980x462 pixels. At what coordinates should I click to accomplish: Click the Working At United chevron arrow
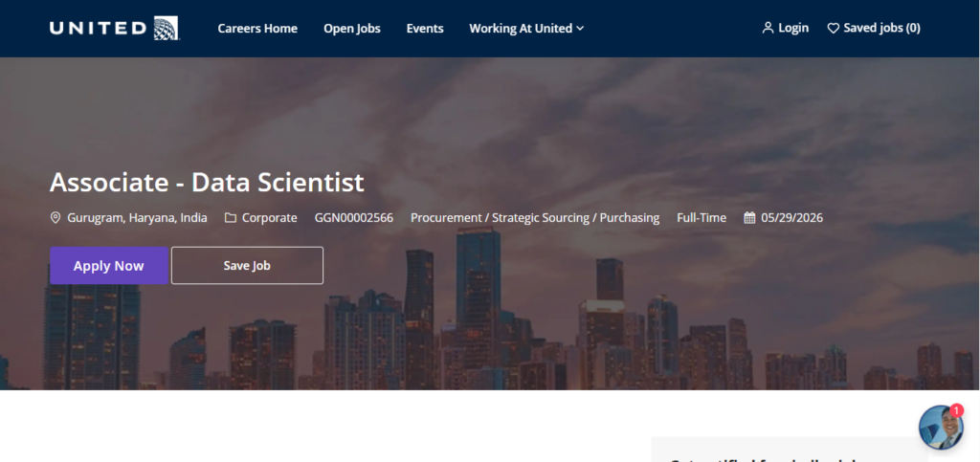[580, 28]
